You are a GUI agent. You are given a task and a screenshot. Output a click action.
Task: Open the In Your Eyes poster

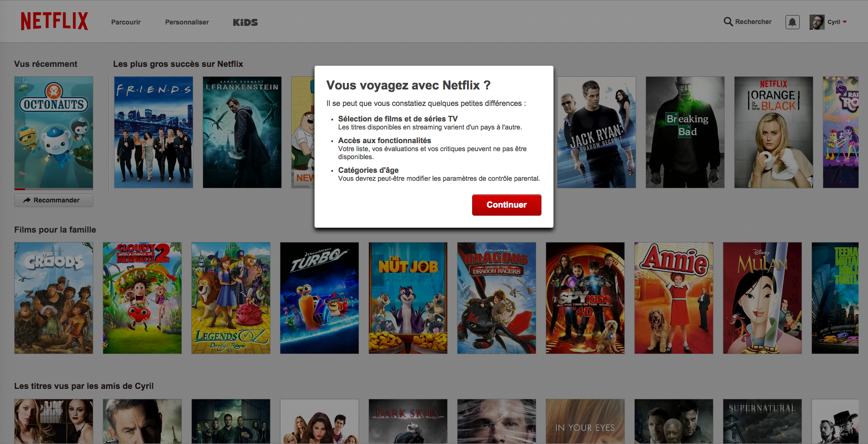(585, 421)
